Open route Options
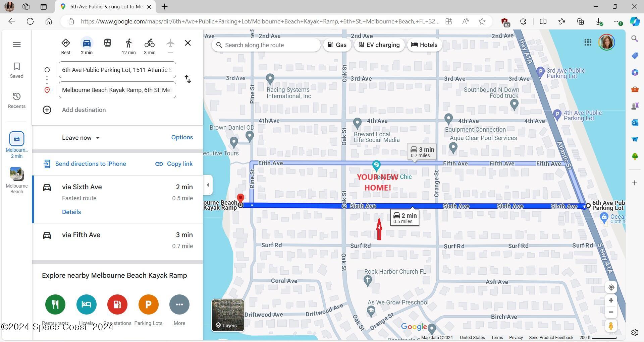Screen dimensions: 644x342 tap(182, 137)
